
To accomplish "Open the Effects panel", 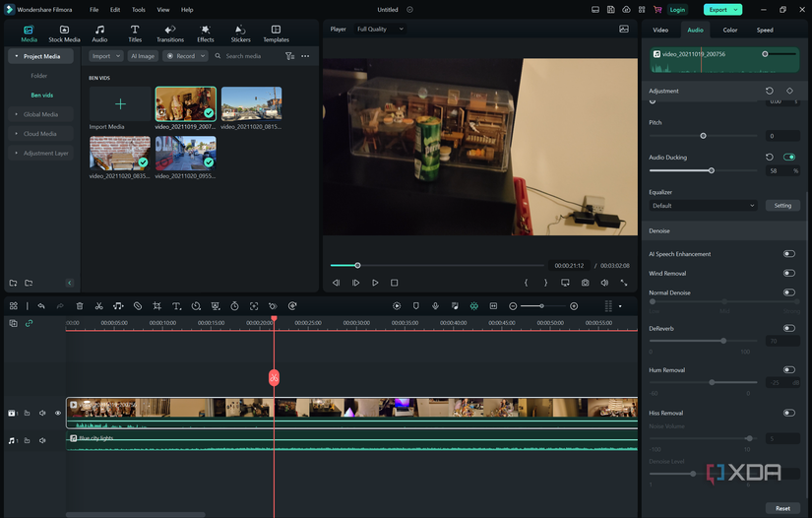I will (205, 33).
